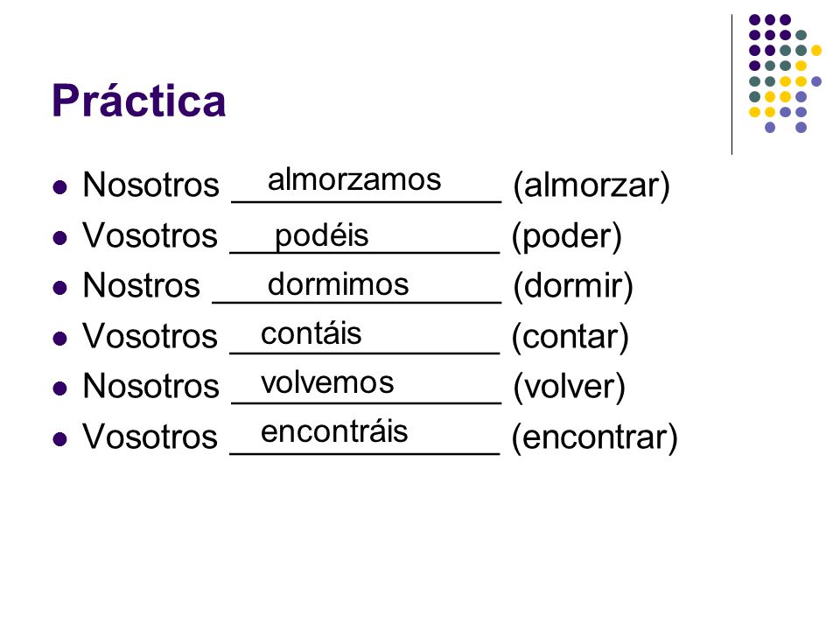Screen dimensions: 840x630
Task: Click the word Nostros in third line
Action: pyautogui.click(x=142, y=285)
